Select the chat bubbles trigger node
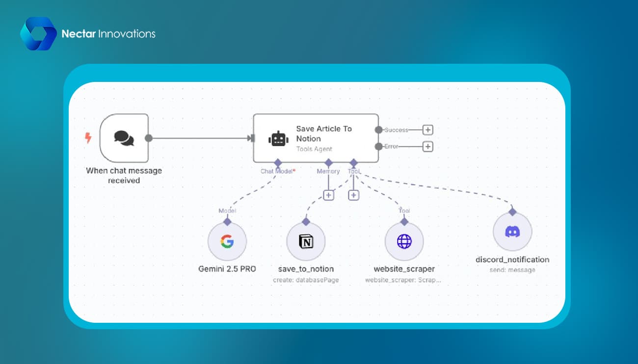 click(x=124, y=138)
